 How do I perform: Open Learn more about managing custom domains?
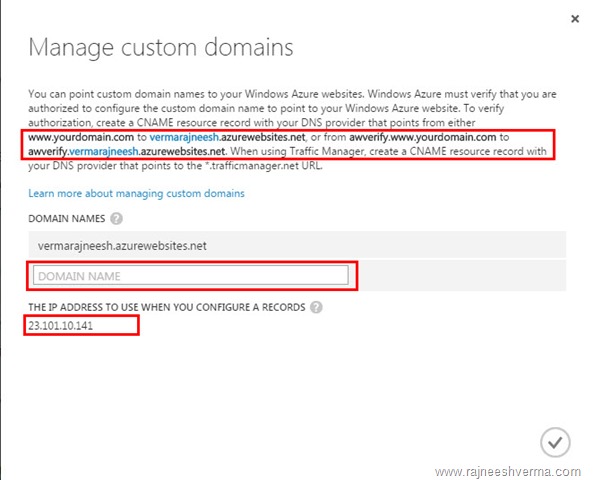pyautogui.click(x=136, y=194)
